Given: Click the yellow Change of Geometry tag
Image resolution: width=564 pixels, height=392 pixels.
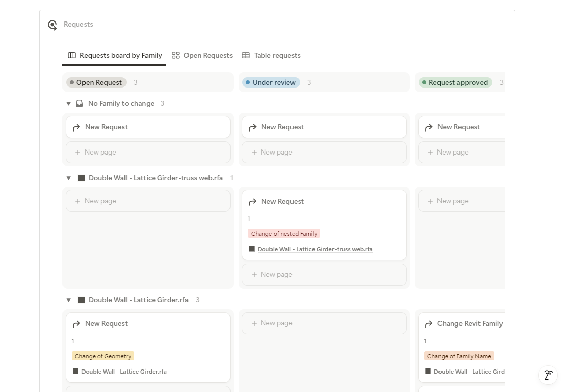Looking at the screenshot, I should point(103,356).
